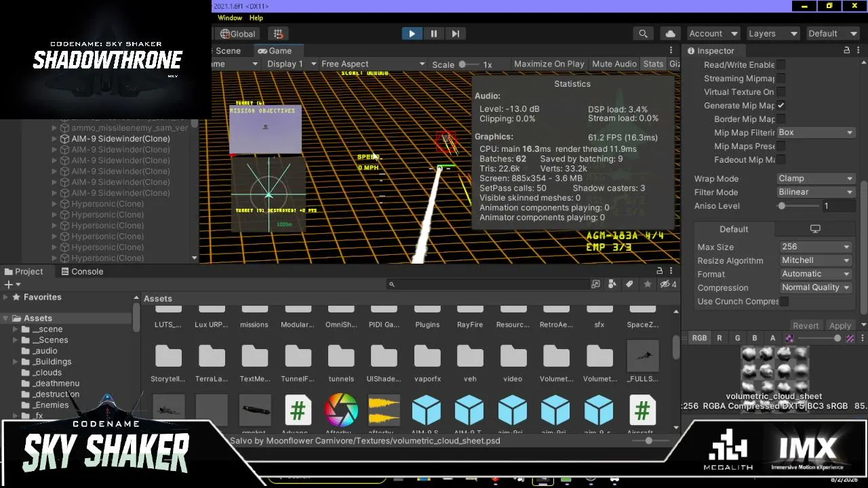Open the Mip Map Filtering Box dropdown
Viewport: 868px width, 488px height.
point(816,132)
